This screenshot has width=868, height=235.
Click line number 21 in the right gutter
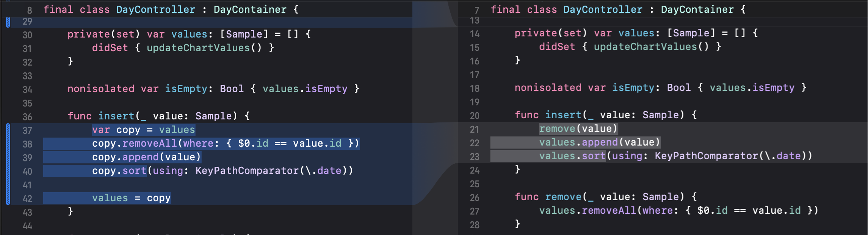point(475,130)
